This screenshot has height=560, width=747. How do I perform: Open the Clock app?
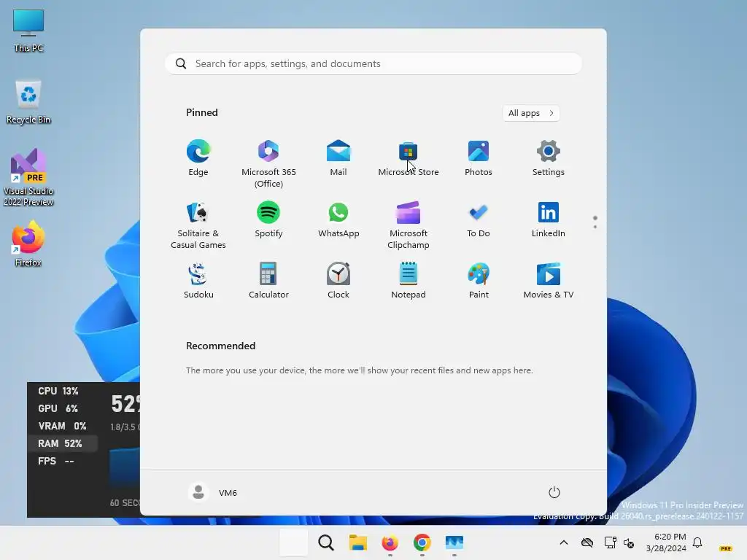(338, 281)
